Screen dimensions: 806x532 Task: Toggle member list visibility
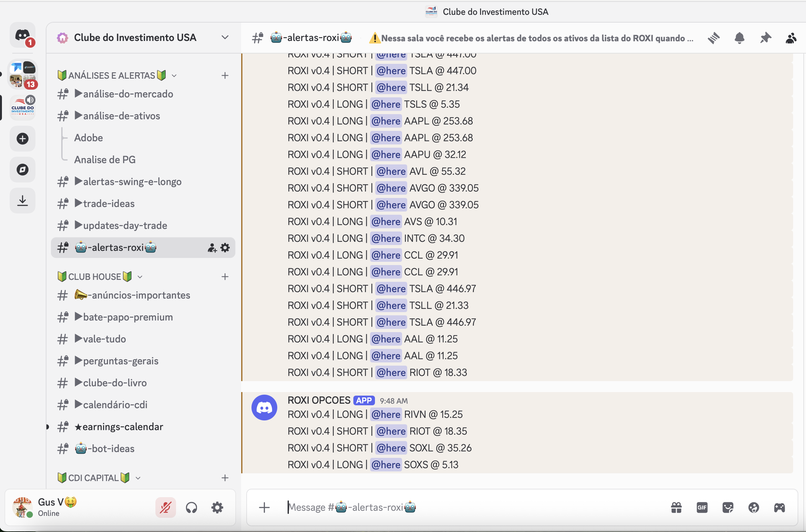click(791, 38)
